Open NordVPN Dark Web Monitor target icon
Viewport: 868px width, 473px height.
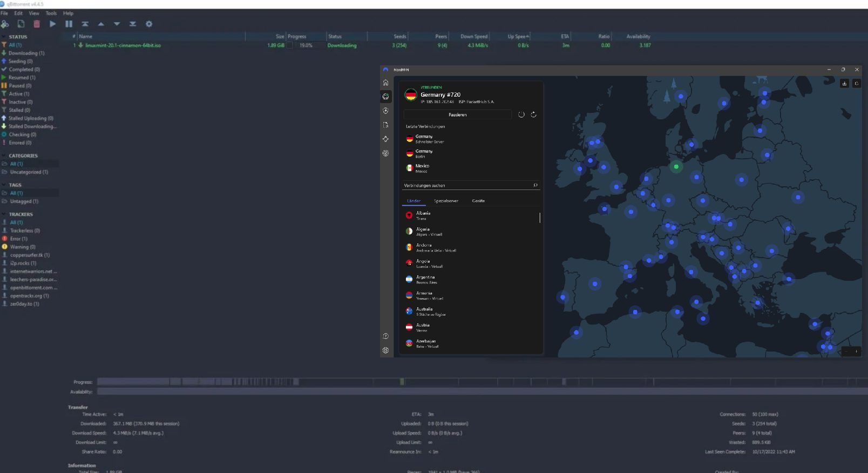point(385,153)
